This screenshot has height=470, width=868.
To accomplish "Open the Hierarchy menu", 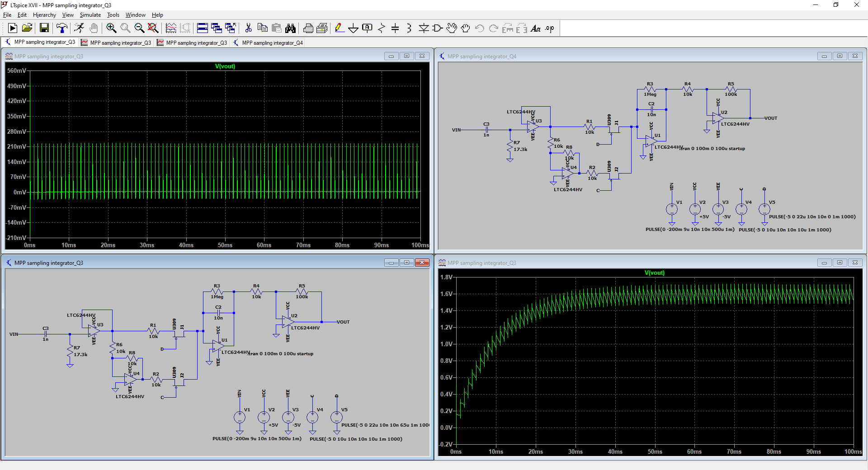I will [x=44, y=15].
